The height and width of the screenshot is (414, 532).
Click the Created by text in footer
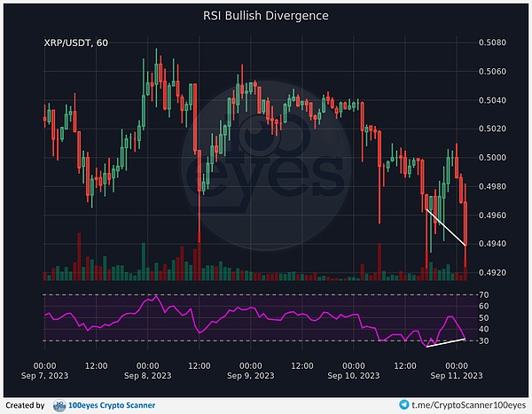pos(25,405)
